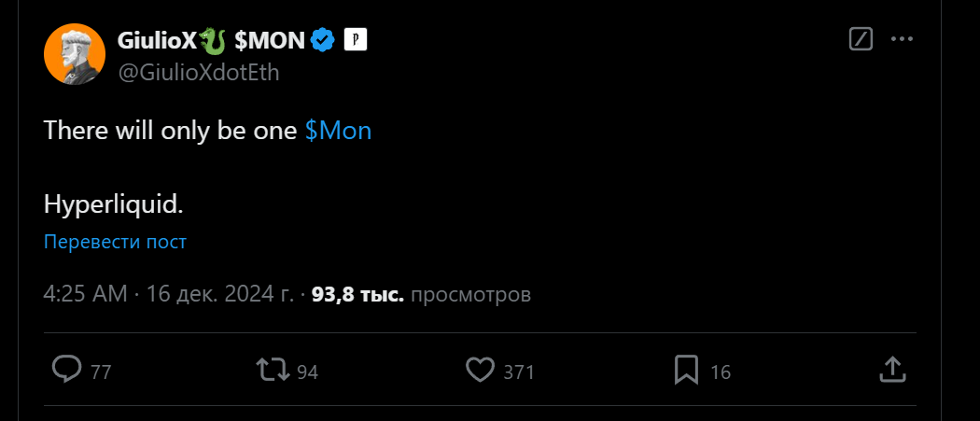Click the 4:25 AM post timestamp
This screenshot has width=980, height=421.
[85, 295]
